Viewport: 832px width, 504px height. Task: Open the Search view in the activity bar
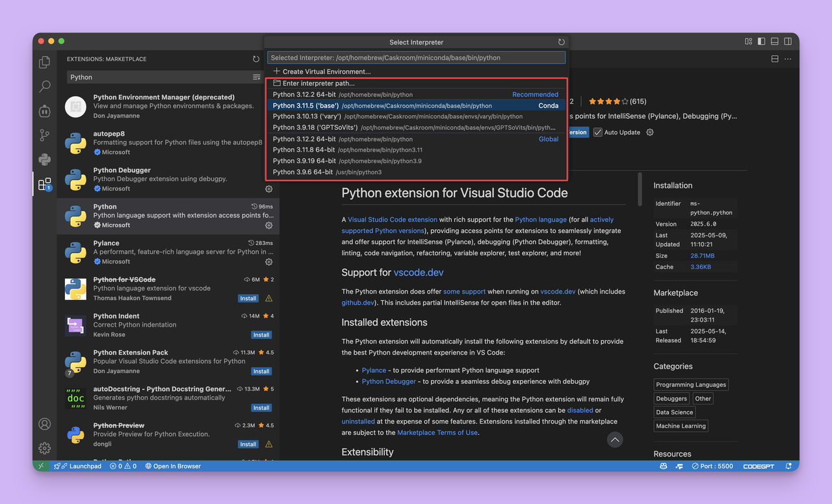tap(44, 86)
